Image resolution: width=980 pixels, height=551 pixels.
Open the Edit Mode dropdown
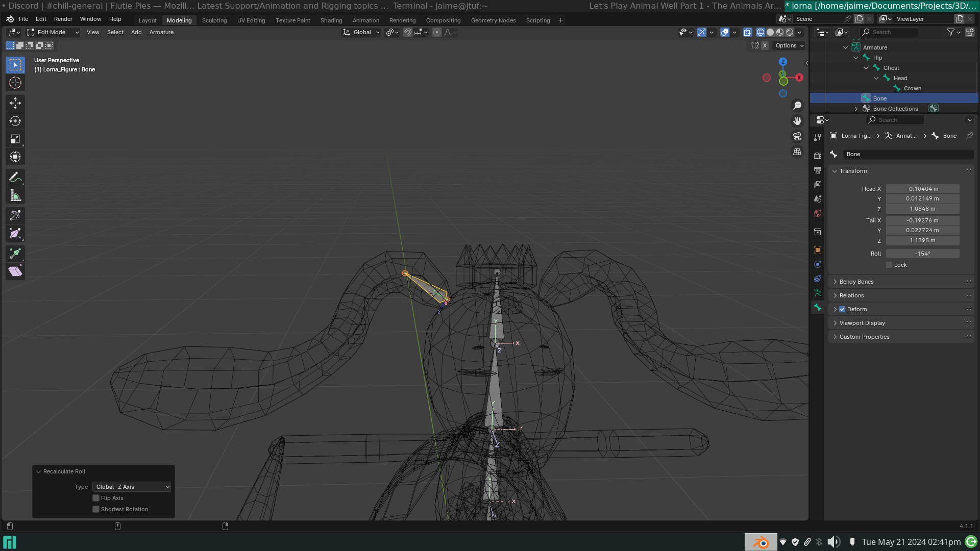(x=53, y=32)
